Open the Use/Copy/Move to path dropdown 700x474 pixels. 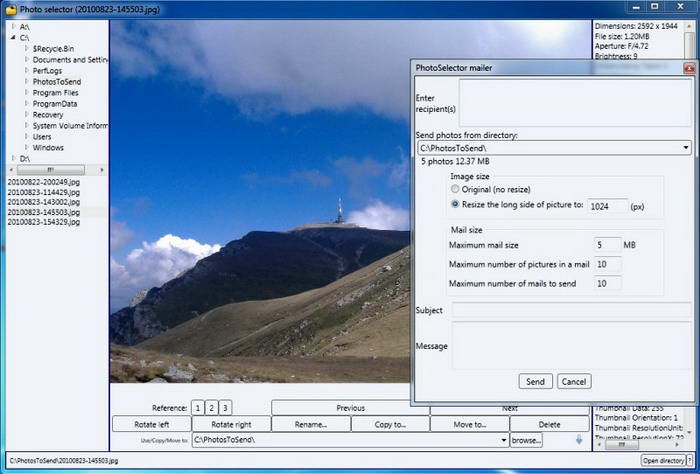coord(504,440)
